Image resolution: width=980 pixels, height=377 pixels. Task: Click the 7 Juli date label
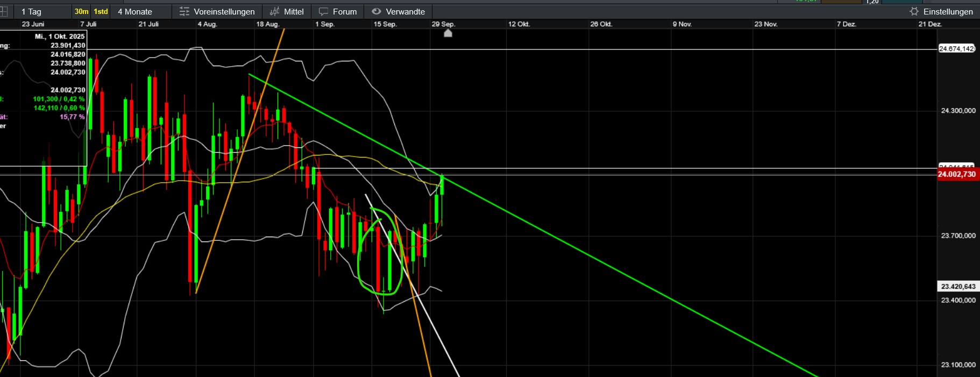88,24
